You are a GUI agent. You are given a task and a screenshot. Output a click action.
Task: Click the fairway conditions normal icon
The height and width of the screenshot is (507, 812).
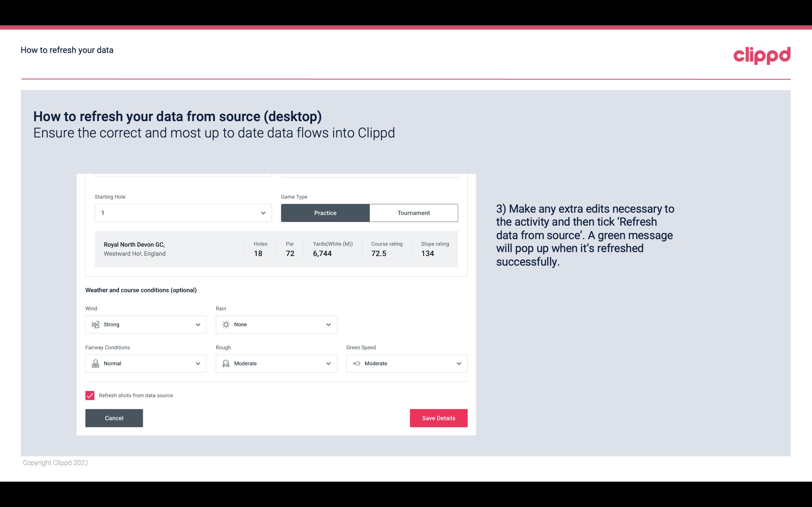tap(95, 363)
